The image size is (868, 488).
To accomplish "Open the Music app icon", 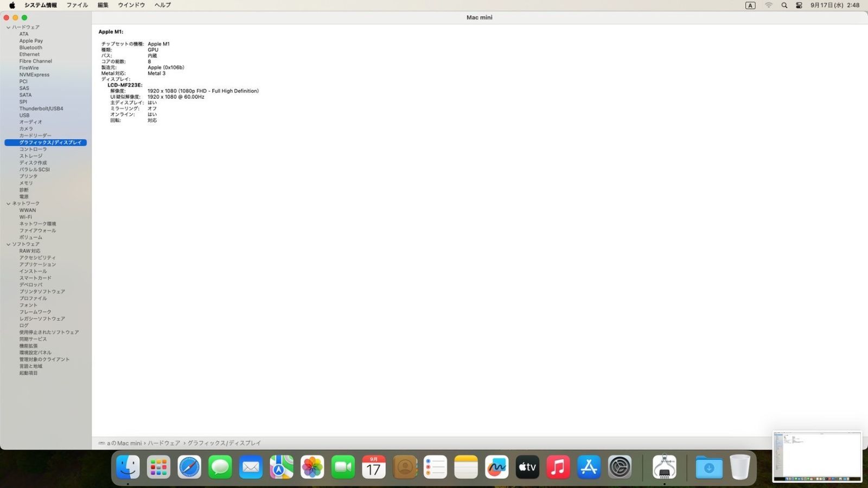I will (558, 467).
